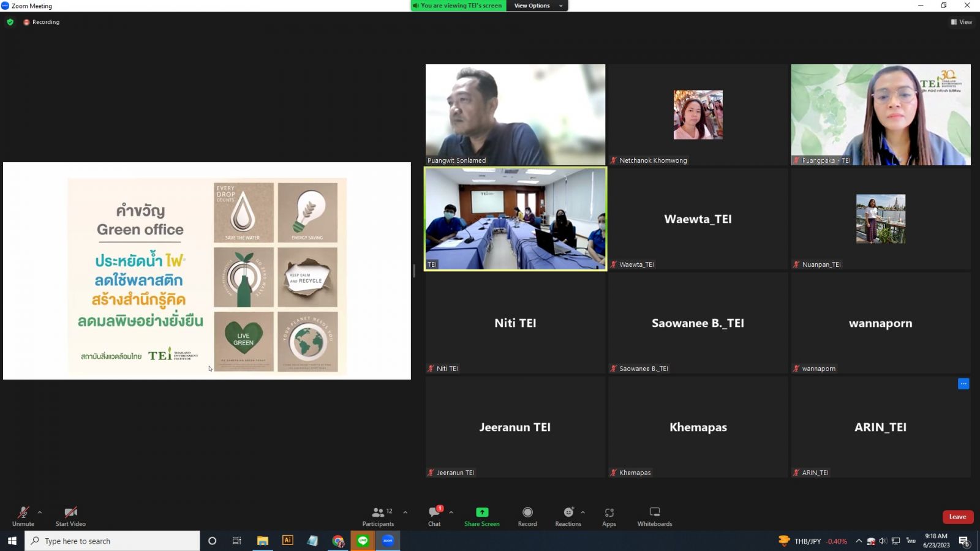The width and height of the screenshot is (980, 551).
Task: Select the Waewta_TEI participant tile
Action: pos(698,219)
